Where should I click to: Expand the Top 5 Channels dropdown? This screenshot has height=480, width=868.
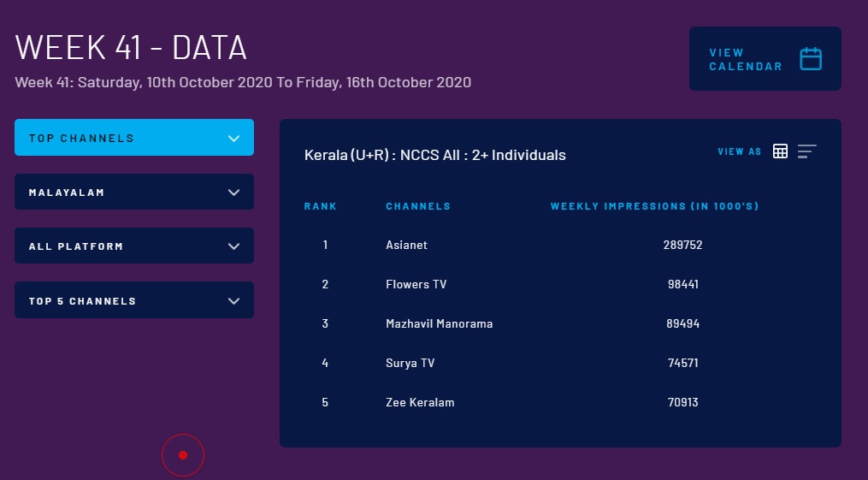click(x=134, y=300)
